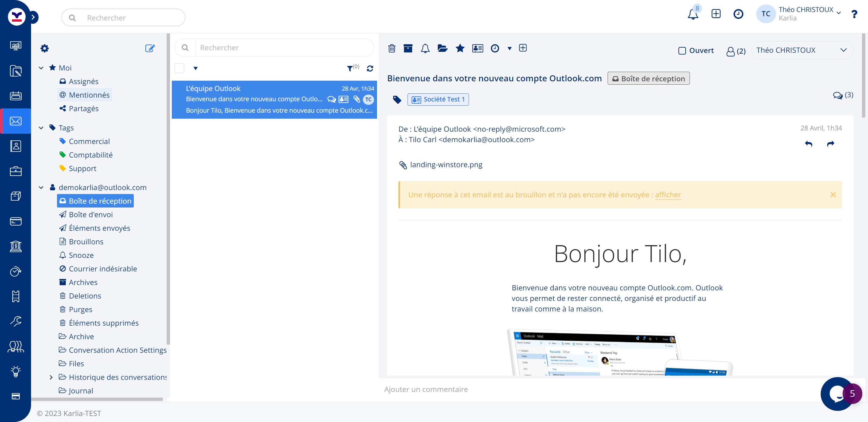Image resolution: width=868 pixels, height=422 pixels.
Task: Expand the Historique des conversations folder
Action: pos(51,377)
